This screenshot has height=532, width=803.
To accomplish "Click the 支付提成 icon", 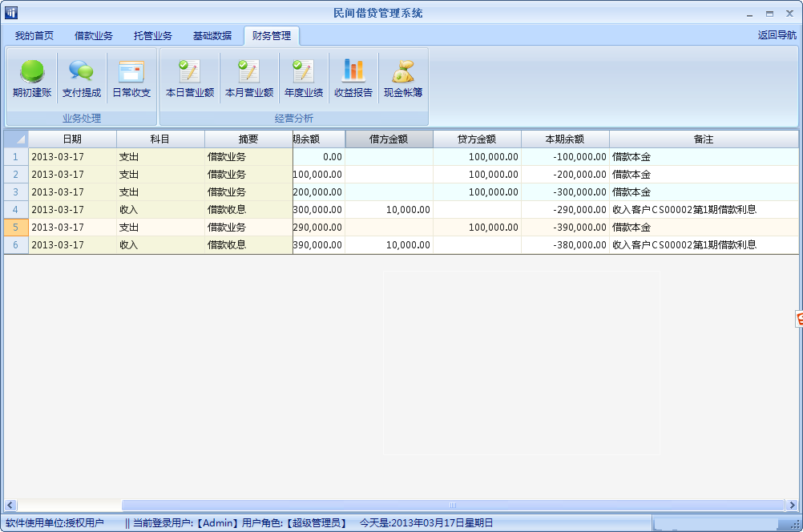I will pyautogui.click(x=82, y=79).
